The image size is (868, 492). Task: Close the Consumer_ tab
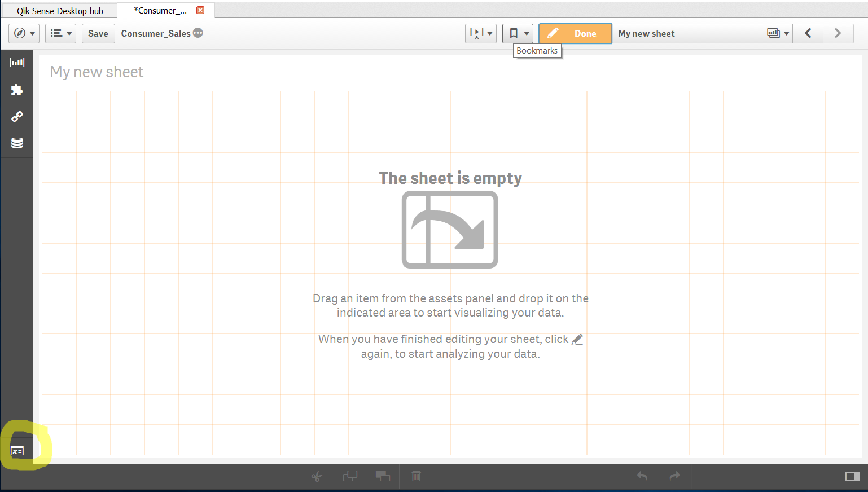[x=200, y=10]
